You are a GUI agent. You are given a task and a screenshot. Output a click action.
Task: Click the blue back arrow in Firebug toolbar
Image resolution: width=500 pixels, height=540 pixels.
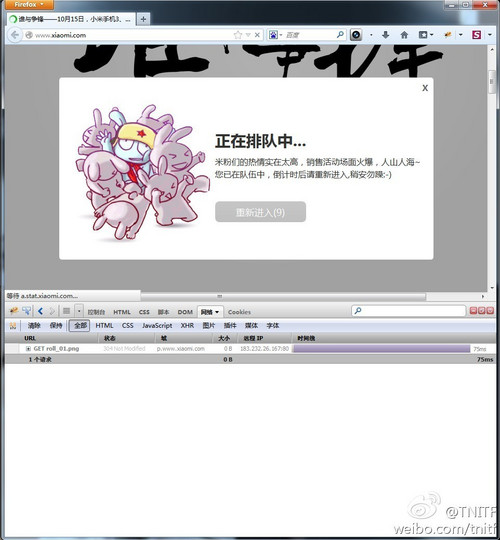40,311
